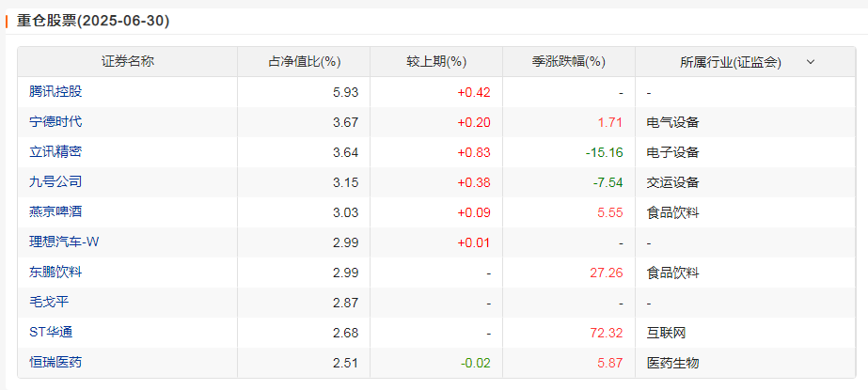The height and width of the screenshot is (390, 868).
Task: Expand the 所属行业(证监会) dropdown arrow
Action: (x=811, y=62)
